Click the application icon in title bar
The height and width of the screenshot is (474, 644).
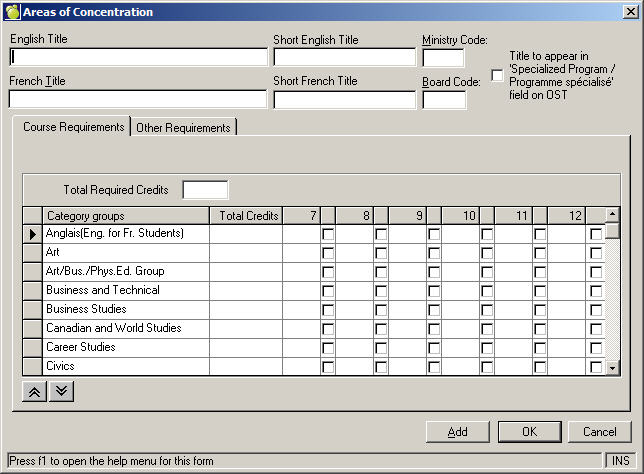12,12
